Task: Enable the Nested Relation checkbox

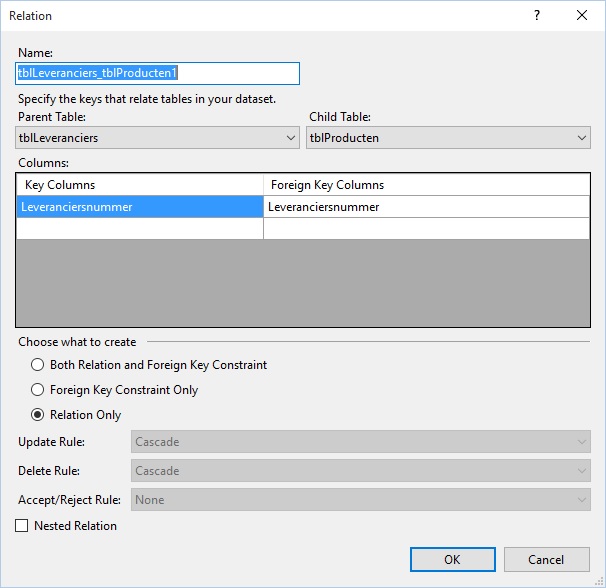Action: click(x=22, y=526)
